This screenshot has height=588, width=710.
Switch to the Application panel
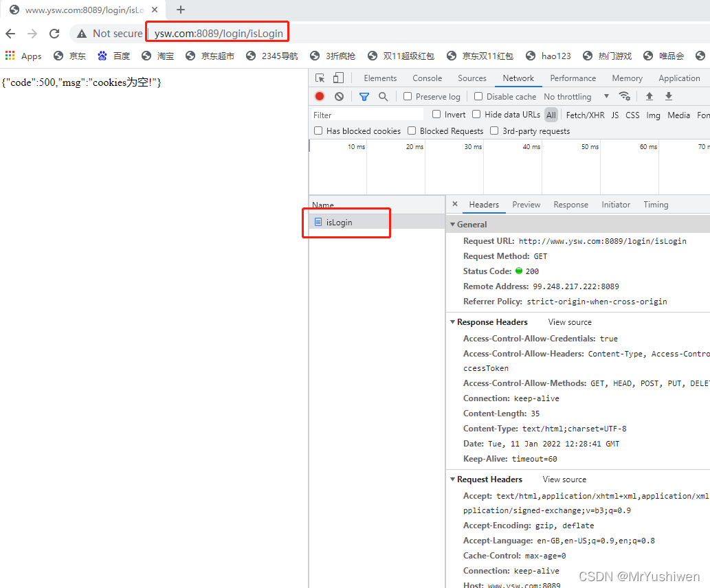679,78
